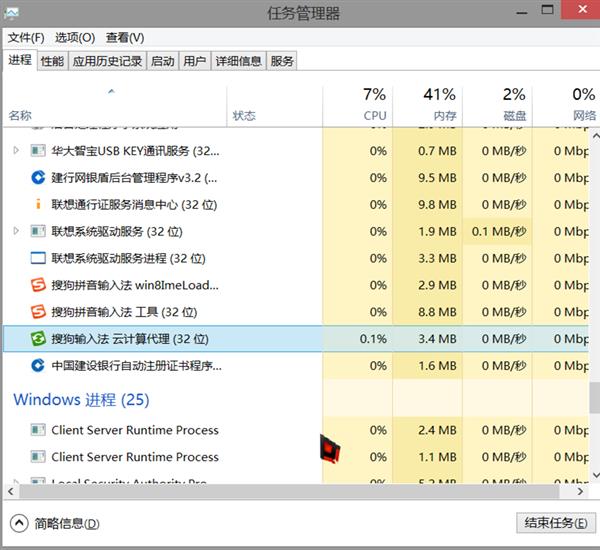Expand the 华大智宝USB KEY通讯服务 process
Image resolution: width=600 pixels, height=550 pixels.
coord(16,150)
